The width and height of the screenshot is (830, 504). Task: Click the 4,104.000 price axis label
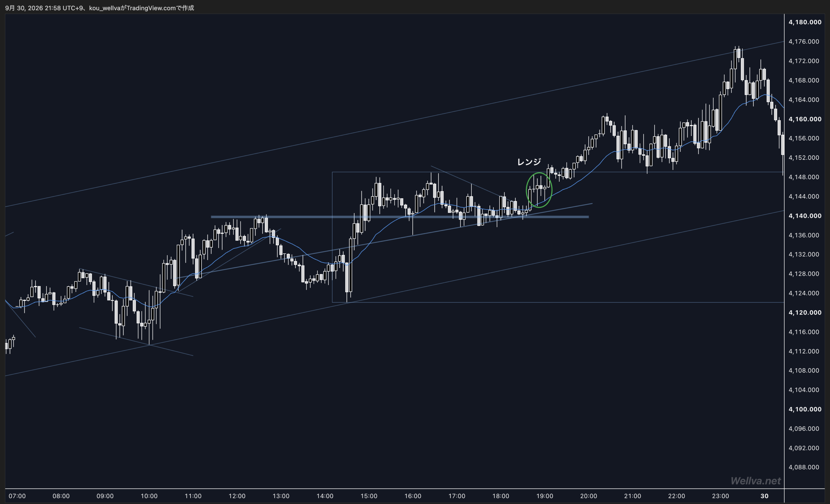point(803,390)
